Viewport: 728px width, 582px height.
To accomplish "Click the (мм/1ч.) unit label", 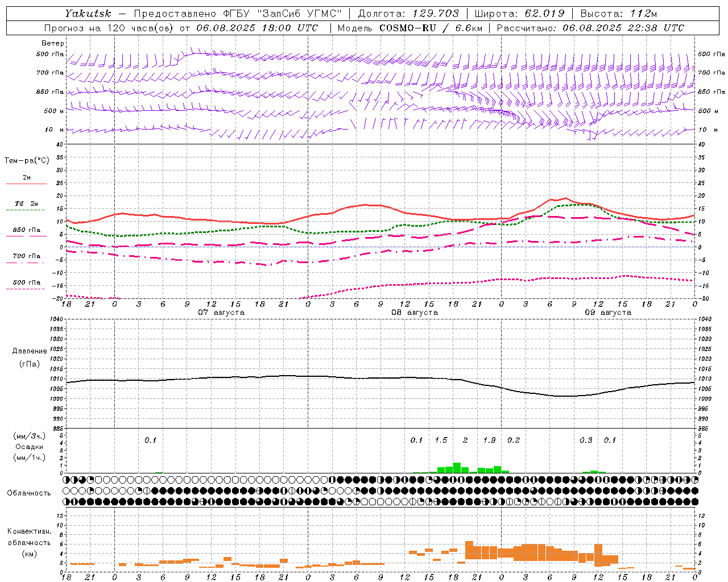I will tap(29, 457).
